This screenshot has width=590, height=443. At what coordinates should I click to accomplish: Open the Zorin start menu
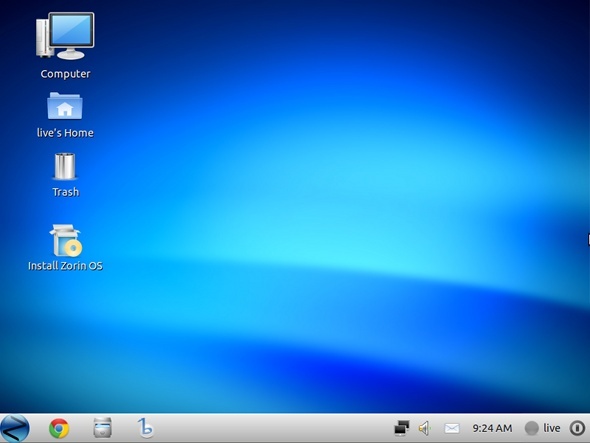coord(15,428)
